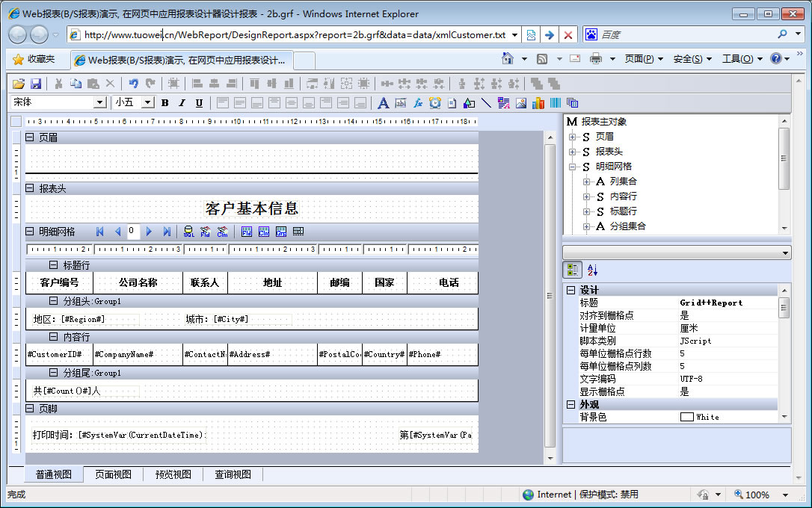Insert a static text box (A icon)

tap(384, 103)
